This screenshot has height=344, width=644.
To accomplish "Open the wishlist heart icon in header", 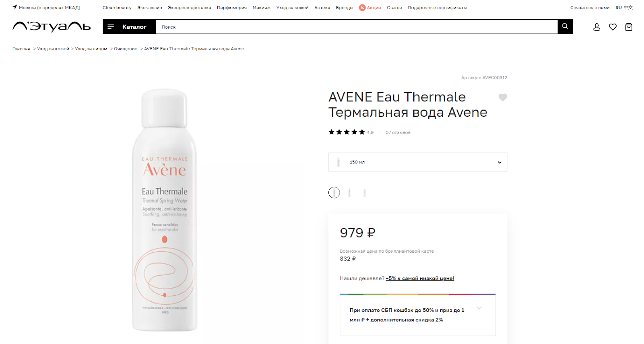I will (613, 27).
